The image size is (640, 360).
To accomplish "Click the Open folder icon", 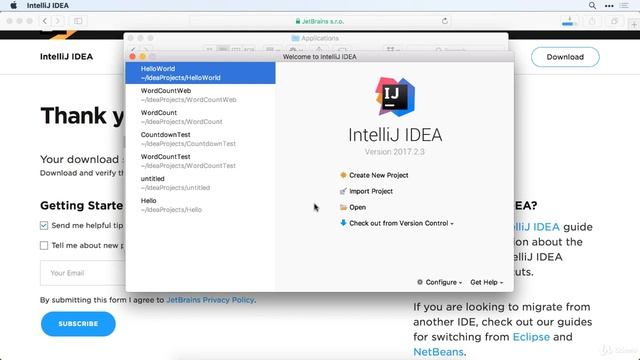I will 343,207.
